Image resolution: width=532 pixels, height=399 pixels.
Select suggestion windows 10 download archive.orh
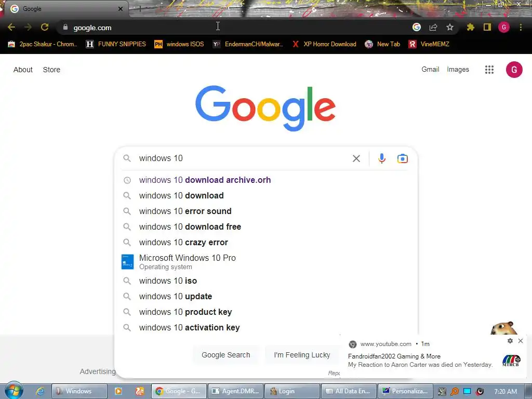point(267,180)
